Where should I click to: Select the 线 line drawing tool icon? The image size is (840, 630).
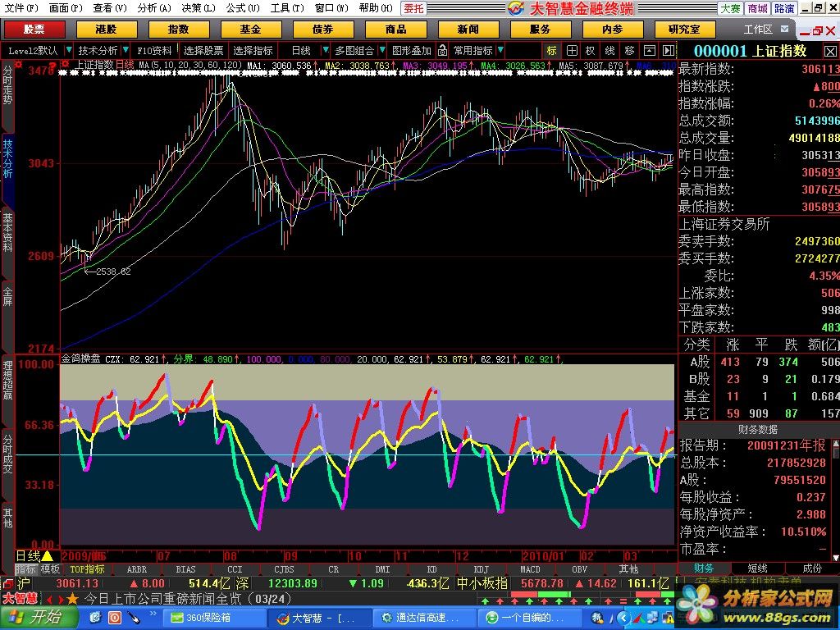point(609,51)
